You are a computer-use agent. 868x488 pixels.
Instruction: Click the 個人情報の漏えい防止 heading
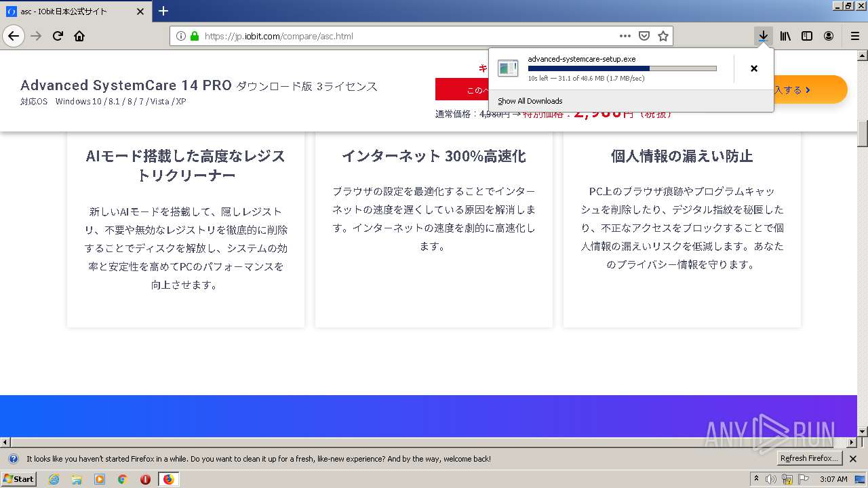click(x=682, y=156)
